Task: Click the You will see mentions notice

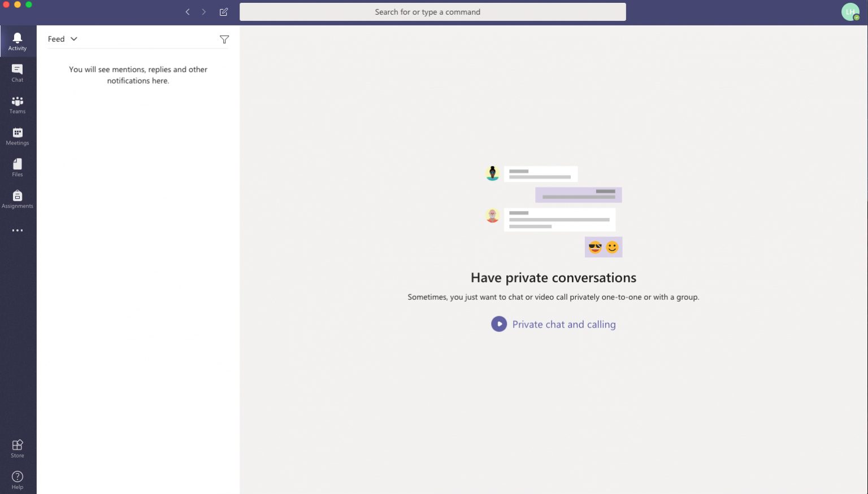Action: [x=138, y=75]
